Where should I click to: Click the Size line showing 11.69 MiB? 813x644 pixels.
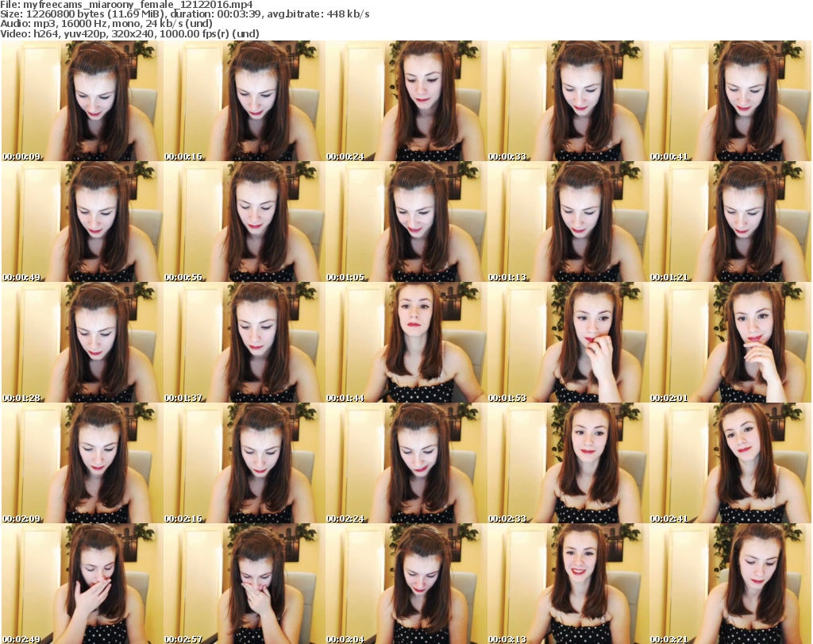[184, 14]
